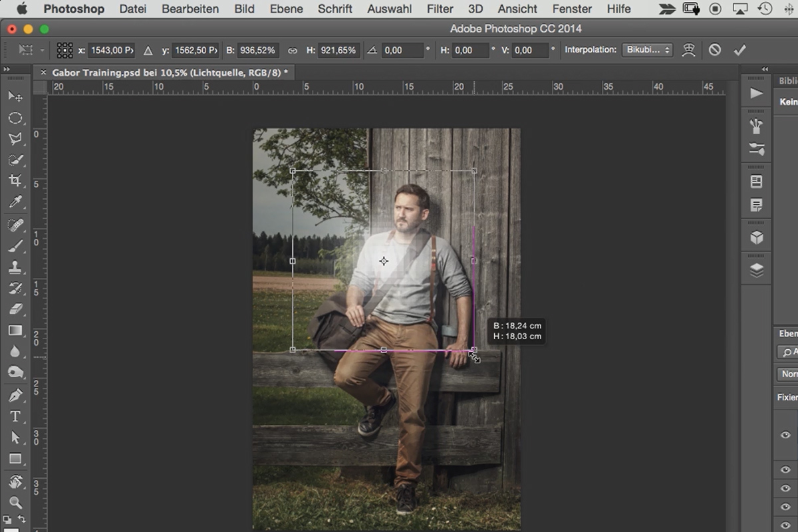Viewport: 798px width, 532px height.
Task: Open the Brush settings panel icon
Action: pyautogui.click(x=756, y=149)
